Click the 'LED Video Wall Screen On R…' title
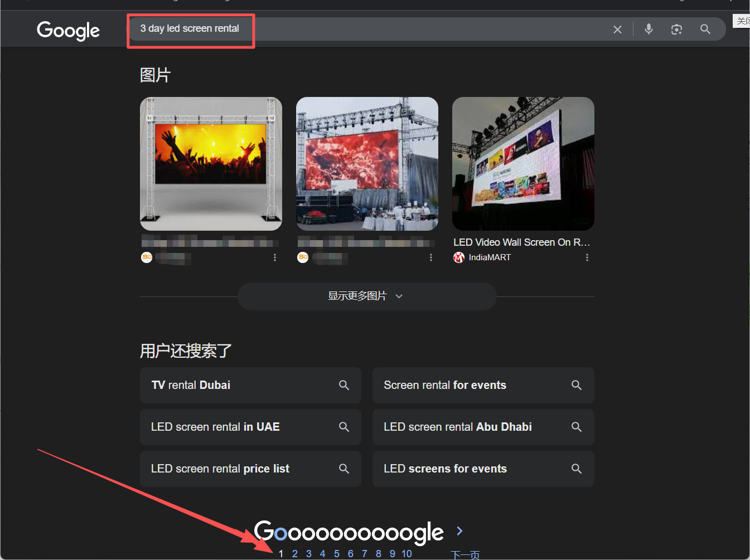750x560 pixels. pos(521,242)
